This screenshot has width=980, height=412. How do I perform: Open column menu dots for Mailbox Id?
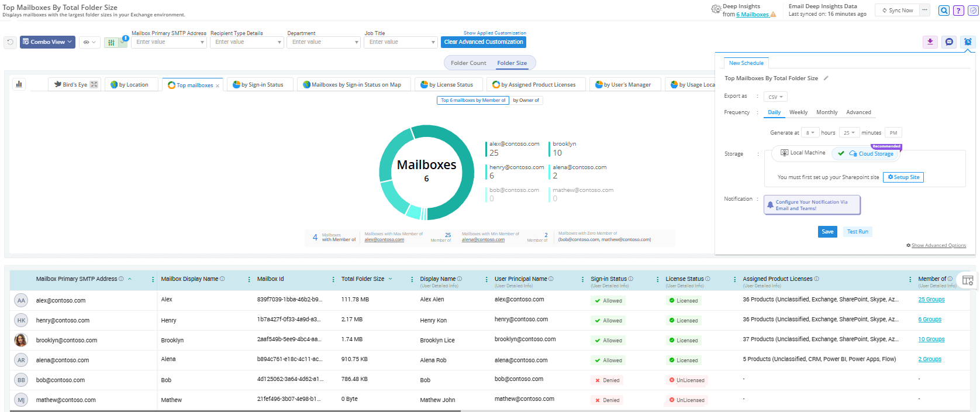(x=333, y=280)
